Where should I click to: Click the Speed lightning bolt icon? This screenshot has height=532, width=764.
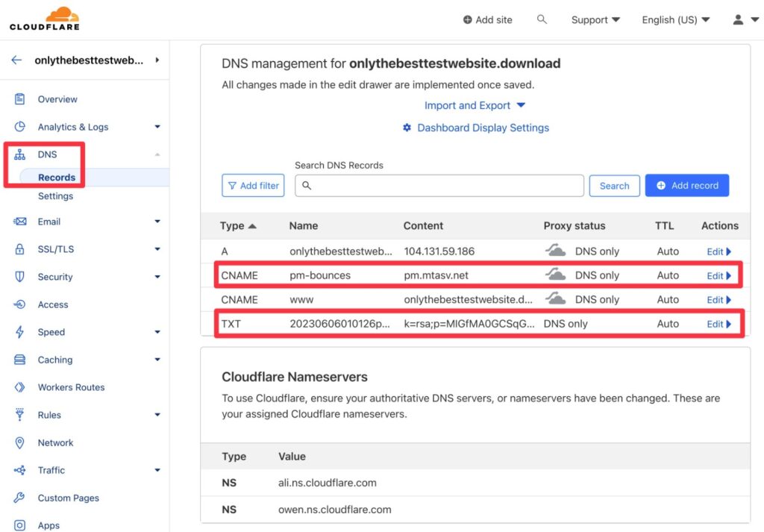(x=20, y=332)
